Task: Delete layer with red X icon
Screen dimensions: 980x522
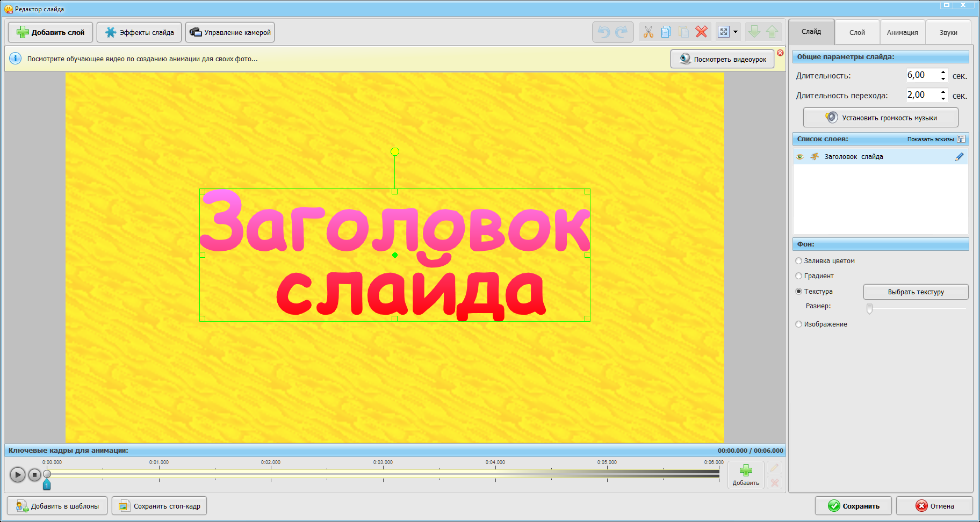Action: [x=701, y=32]
